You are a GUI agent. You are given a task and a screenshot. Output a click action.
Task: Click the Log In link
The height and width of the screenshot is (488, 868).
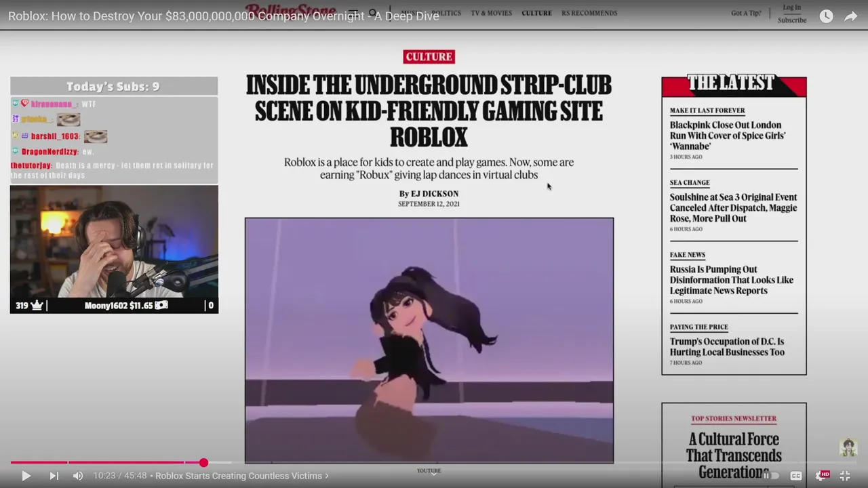tap(792, 7)
